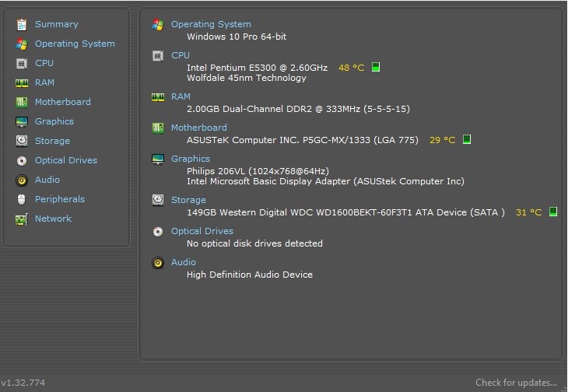
Task: Open Storage section in sidebar
Action: [x=52, y=141]
